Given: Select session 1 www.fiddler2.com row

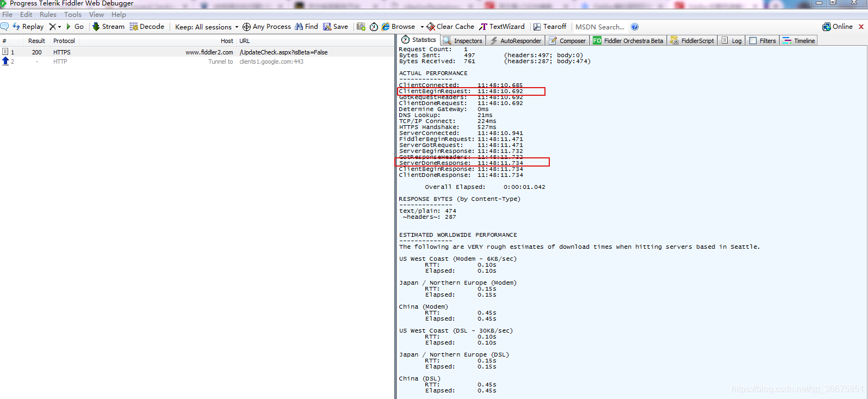Looking at the screenshot, I should click(x=197, y=52).
